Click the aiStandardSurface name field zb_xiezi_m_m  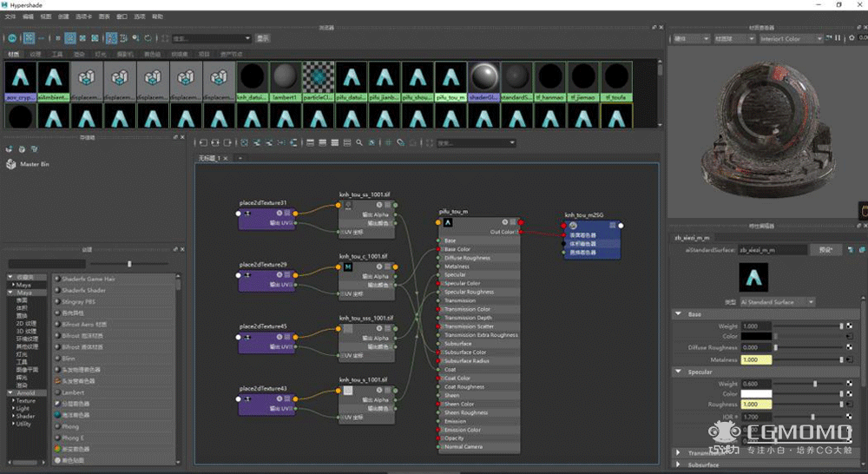pos(773,250)
